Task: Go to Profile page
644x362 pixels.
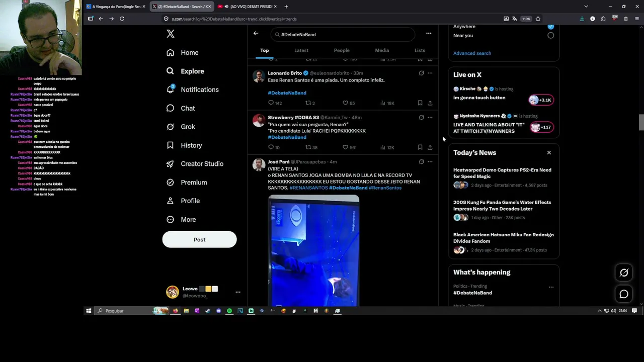Action: 183,201
